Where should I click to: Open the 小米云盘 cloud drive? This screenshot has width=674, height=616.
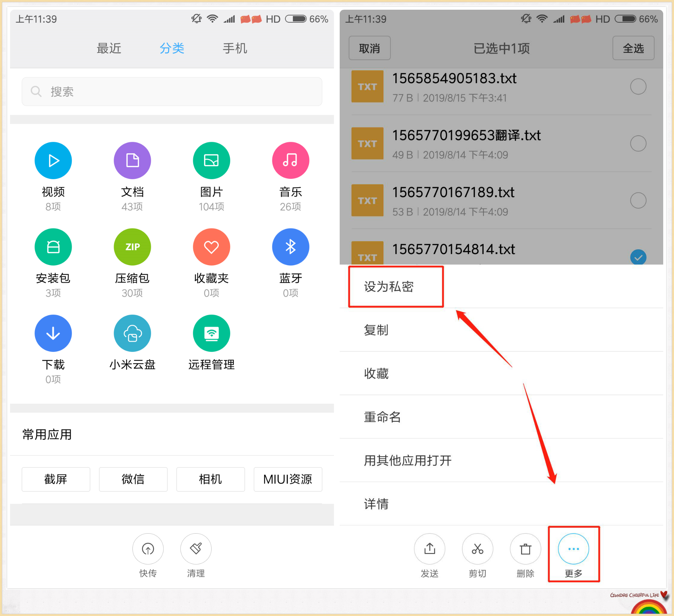132,333
